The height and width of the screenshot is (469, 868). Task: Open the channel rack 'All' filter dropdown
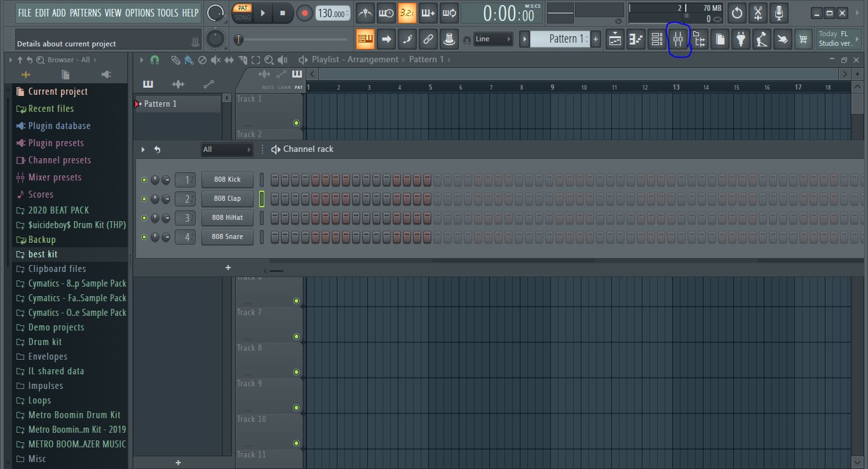click(x=226, y=150)
